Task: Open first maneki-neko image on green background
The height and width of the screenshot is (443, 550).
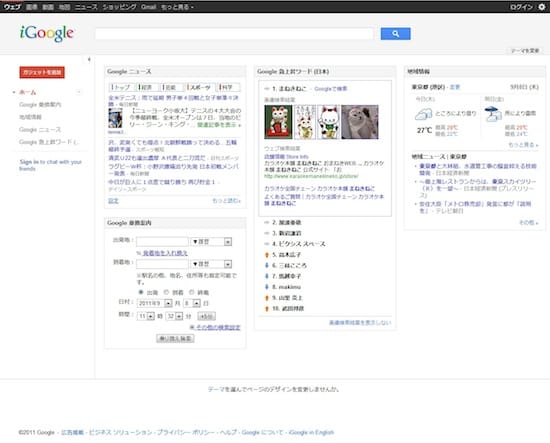Action: [278, 122]
